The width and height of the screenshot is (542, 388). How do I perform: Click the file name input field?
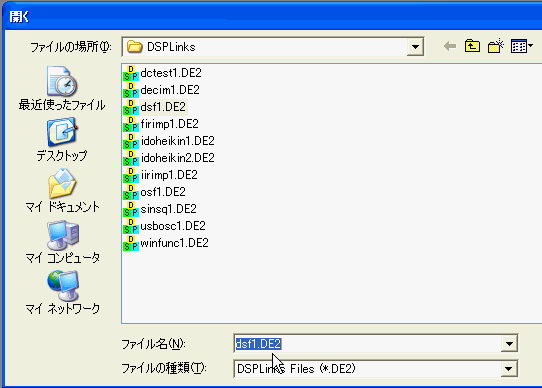[367, 344]
